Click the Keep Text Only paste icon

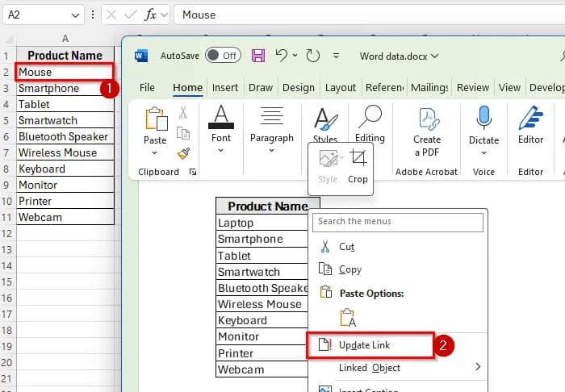pyautogui.click(x=348, y=317)
